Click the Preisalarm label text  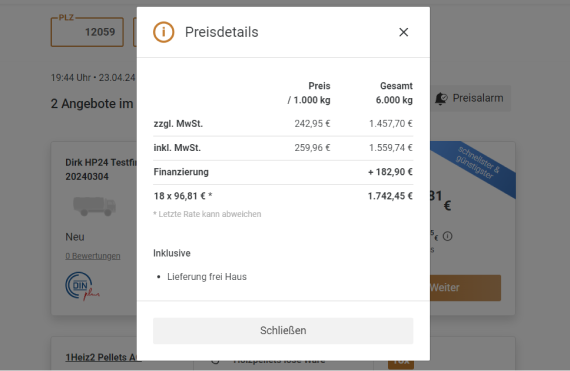click(478, 98)
